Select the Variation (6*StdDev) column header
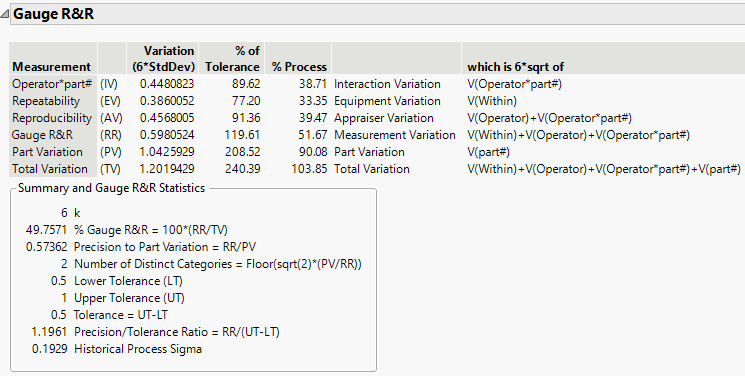The width and height of the screenshot is (745, 376). [x=163, y=58]
